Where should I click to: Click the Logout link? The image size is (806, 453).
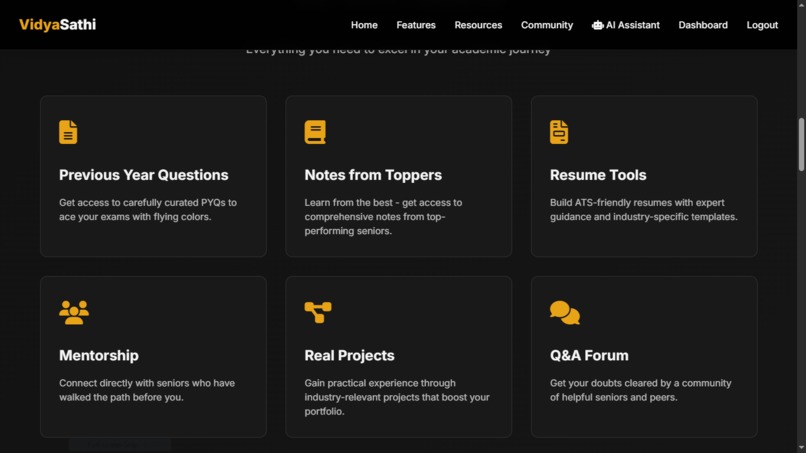coord(762,25)
